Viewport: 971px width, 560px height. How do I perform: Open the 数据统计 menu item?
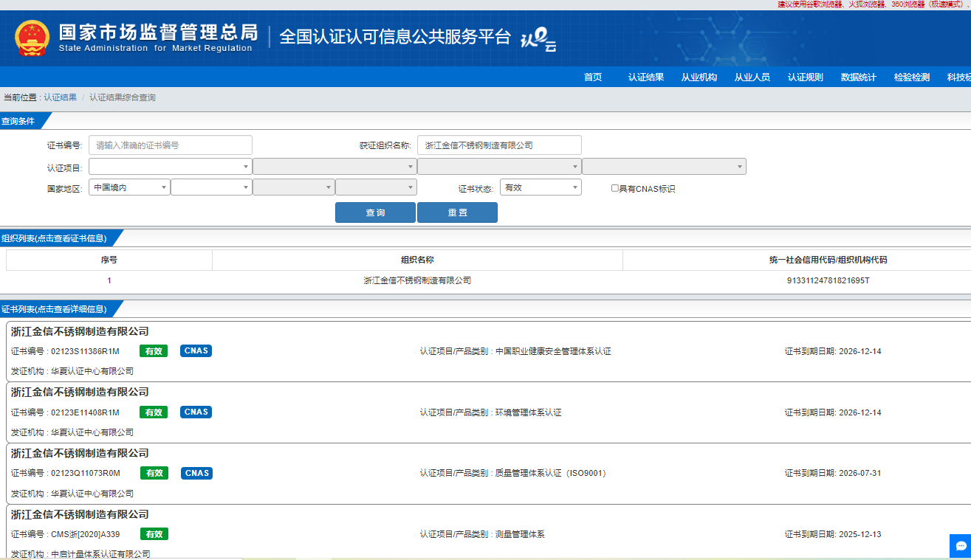point(858,77)
